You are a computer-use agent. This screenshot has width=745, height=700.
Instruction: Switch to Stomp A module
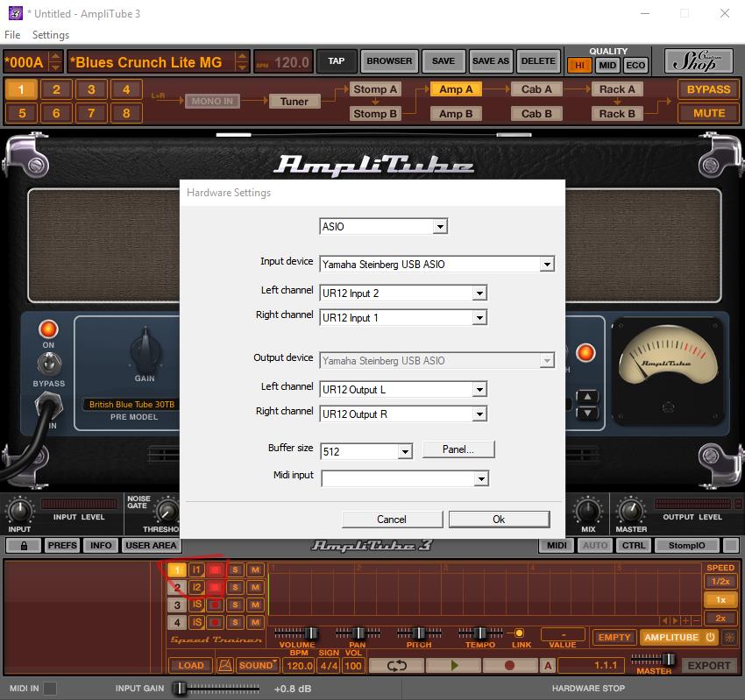pos(375,89)
